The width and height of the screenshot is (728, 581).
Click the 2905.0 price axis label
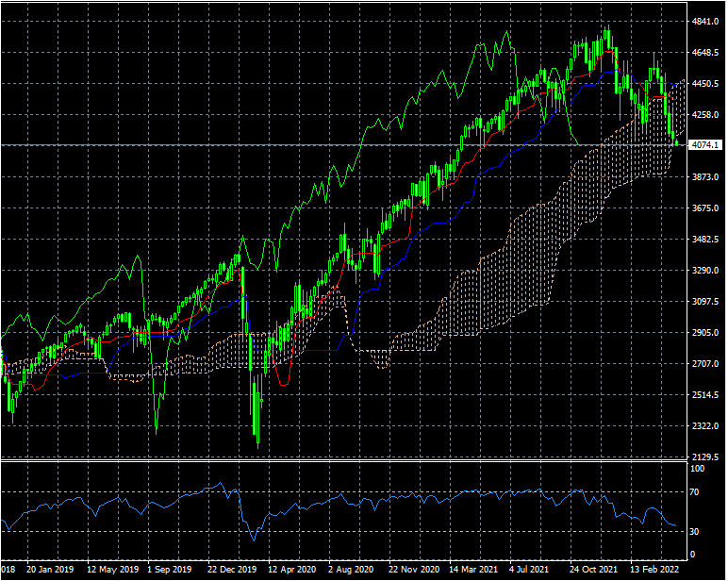click(x=704, y=333)
